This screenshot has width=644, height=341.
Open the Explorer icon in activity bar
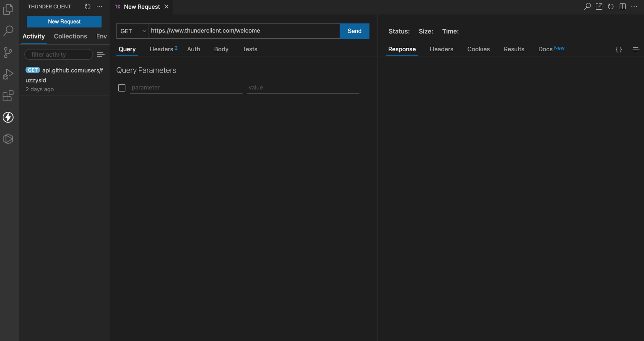point(8,9)
